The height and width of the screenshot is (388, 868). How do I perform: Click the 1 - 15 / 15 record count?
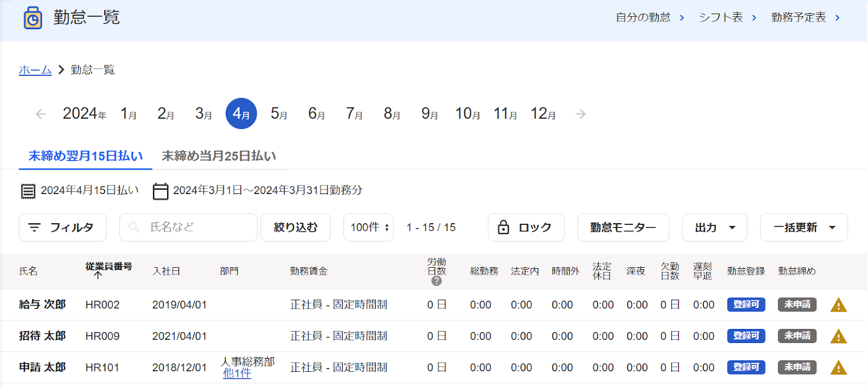pyautogui.click(x=431, y=228)
